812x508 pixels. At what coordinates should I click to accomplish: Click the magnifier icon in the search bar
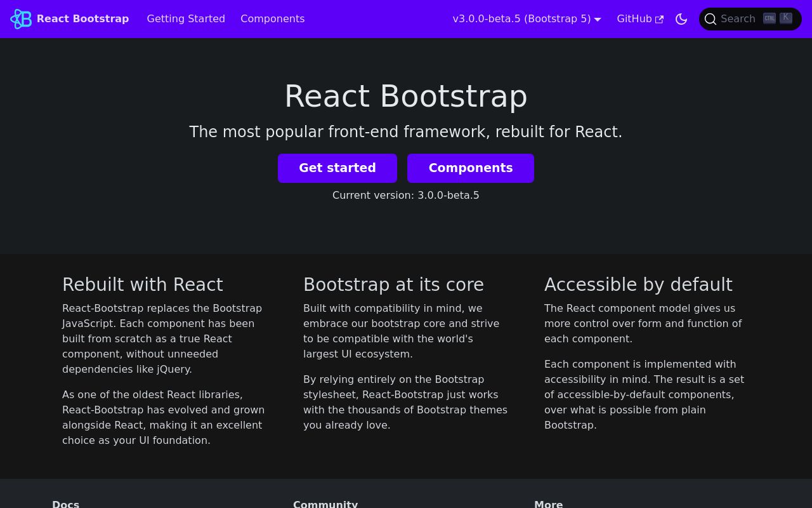coord(710,19)
